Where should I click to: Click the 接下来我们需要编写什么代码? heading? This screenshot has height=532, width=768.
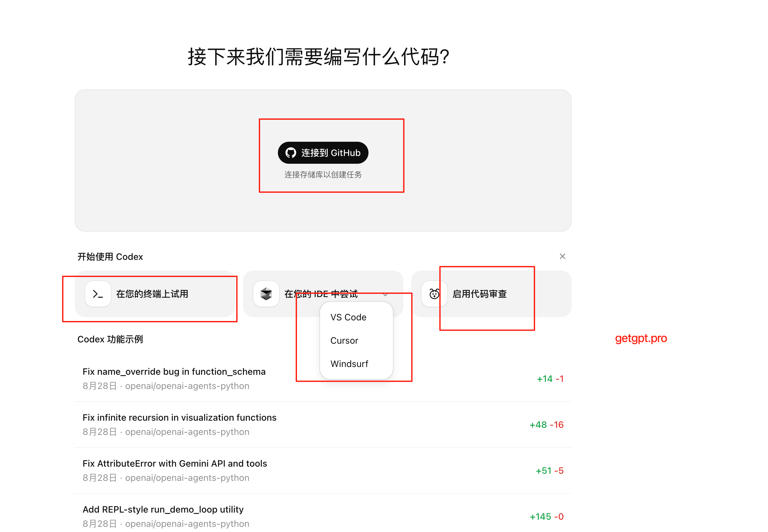pos(319,57)
